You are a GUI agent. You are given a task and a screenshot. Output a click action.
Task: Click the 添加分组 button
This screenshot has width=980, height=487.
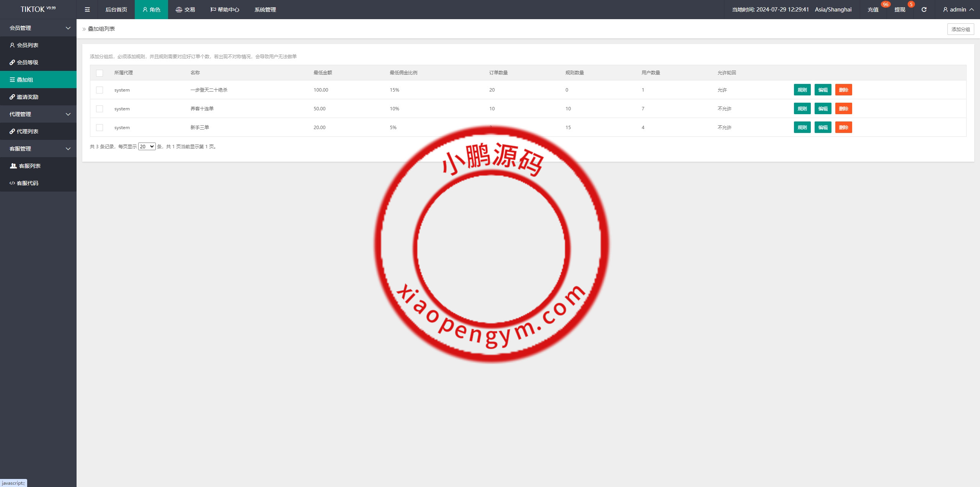pos(960,29)
